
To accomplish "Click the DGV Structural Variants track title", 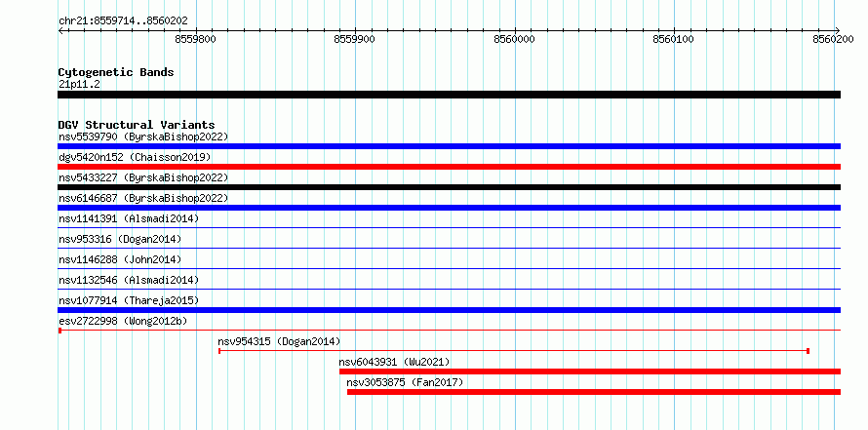I will click(137, 125).
